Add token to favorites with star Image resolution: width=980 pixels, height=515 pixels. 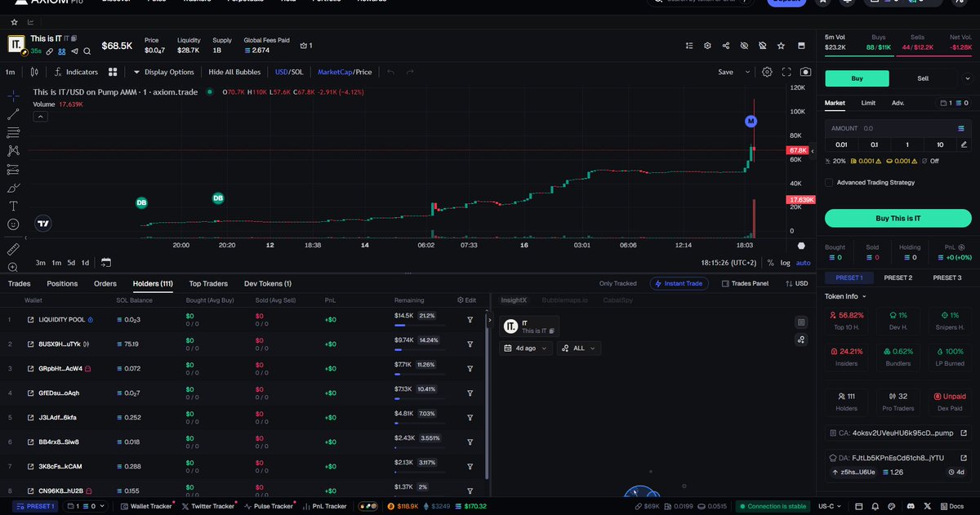[x=782, y=46]
